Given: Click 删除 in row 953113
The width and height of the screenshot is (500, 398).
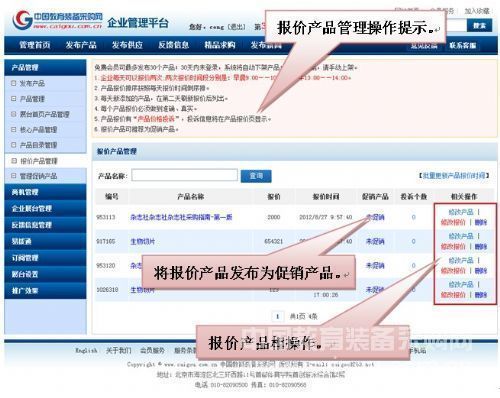Looking at the screenshot, I should tap(481, 222).
